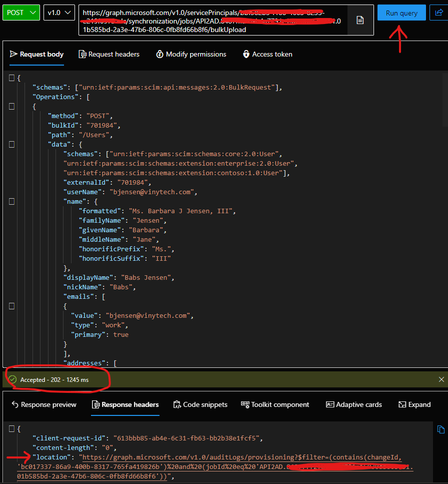Viewport: 448px width, 484px height.
Task: Collapse the root JSON object in request body
Action: click(11, 78)
